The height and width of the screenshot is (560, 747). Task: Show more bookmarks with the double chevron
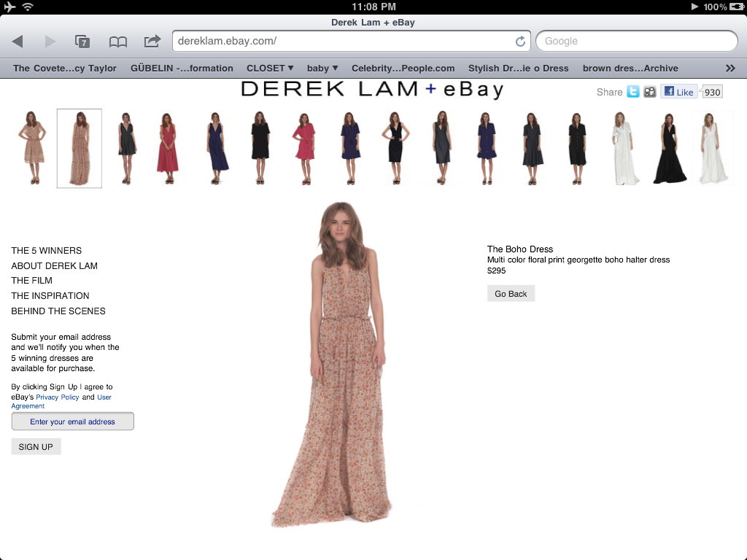pyautogui.click(x=730, y=68)
